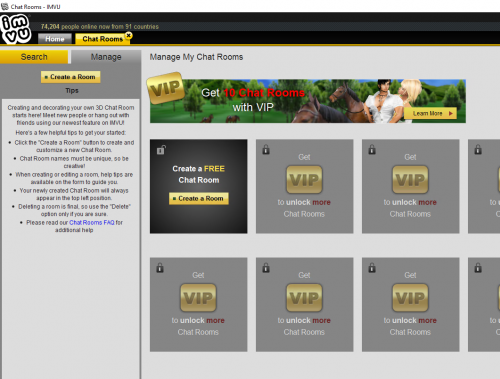Click the IMVU logo icon

tap(16, 29)
